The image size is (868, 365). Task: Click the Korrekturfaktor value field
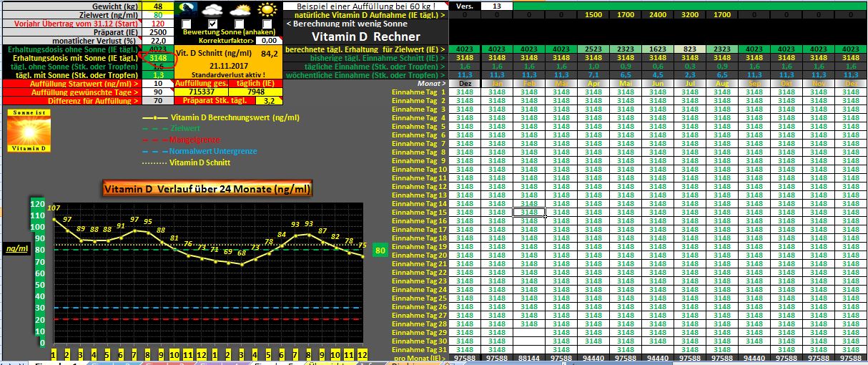coord(269,41)
